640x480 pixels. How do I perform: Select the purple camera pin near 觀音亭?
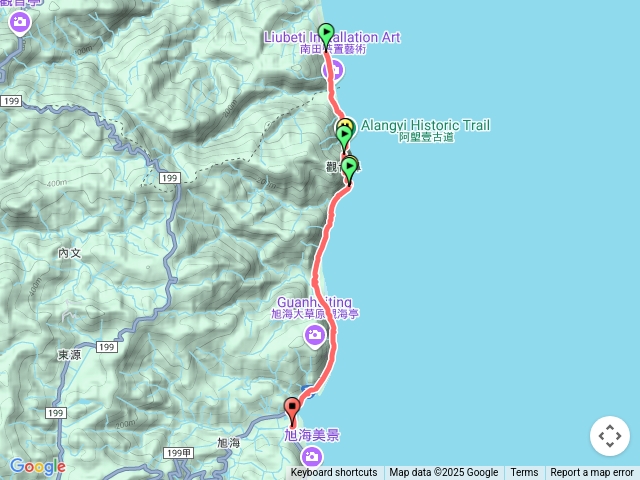point(20,22)
